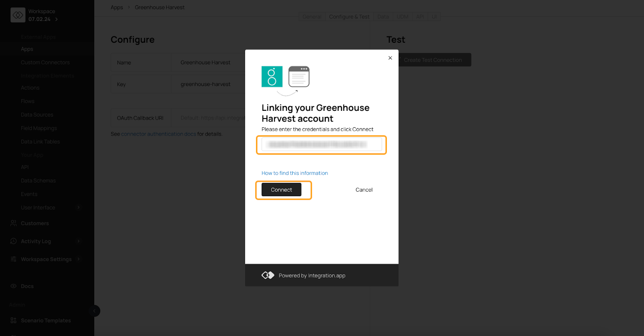Close the Greenhouse Harvest linking dialog
Screen dimensions: 644x336
pyautogui.click(x=390, y=58)
